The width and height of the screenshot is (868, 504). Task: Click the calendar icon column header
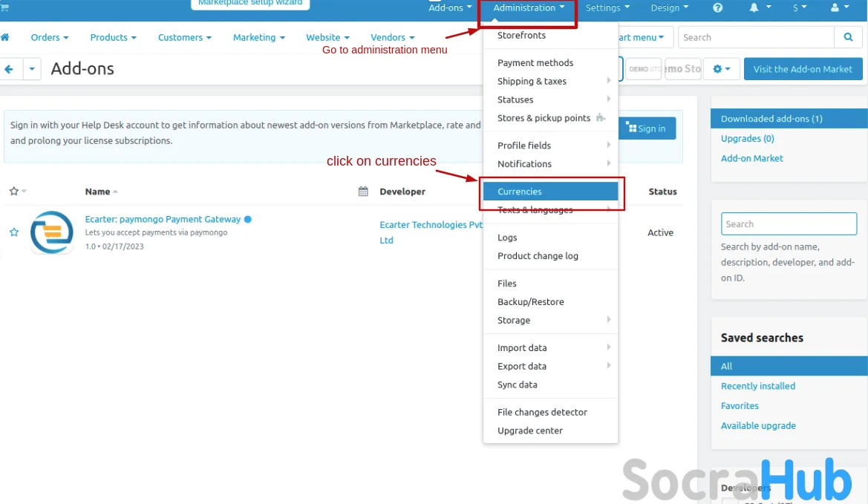pos(363,192)
